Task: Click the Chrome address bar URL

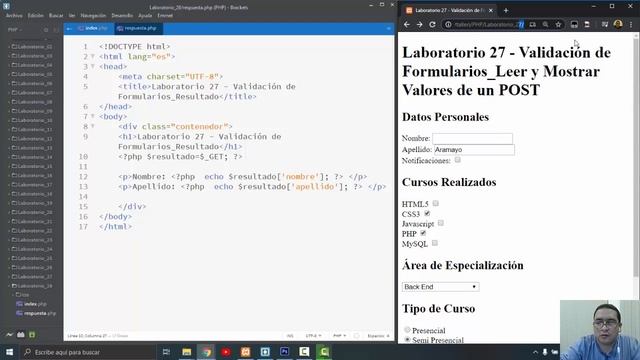Action: tap(489, 24)
